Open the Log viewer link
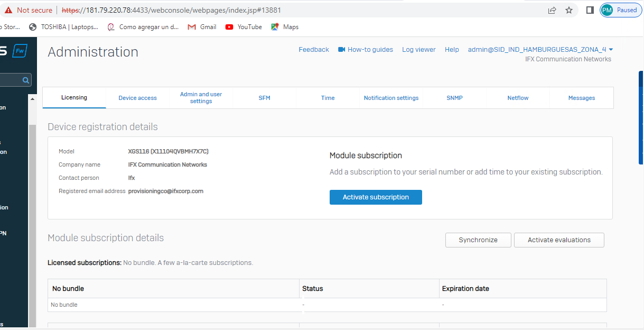This screenshot has width=644, height=330. coord(418,50)
